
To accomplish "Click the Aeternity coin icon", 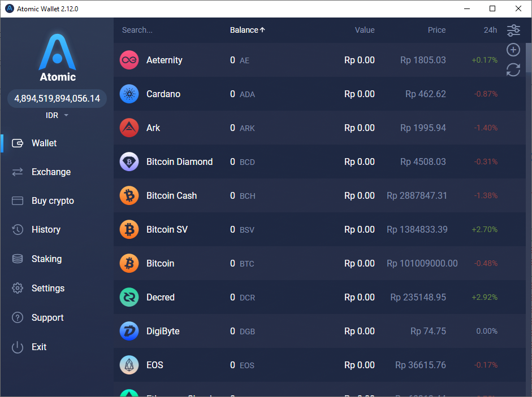I will [x=129, y=60].
